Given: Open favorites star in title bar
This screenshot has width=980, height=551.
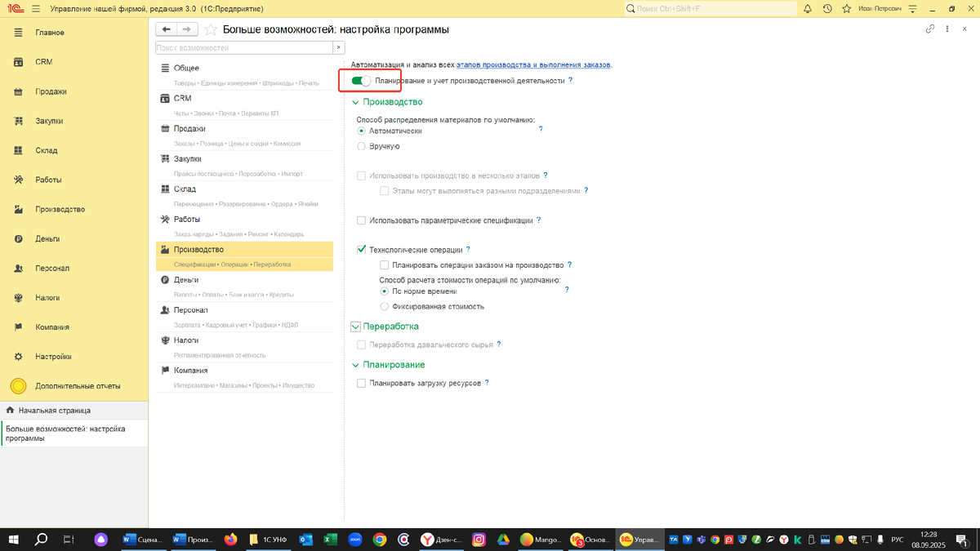Looking at the screenshot, I should point(846,9).
